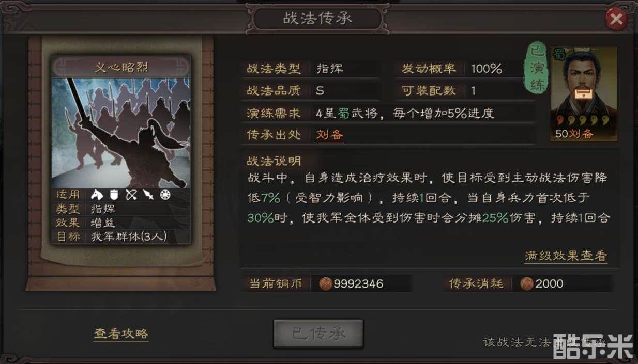Click the 已传承 button
The width and height of the screenshot is (638, 364).
[x=318, y=334]
